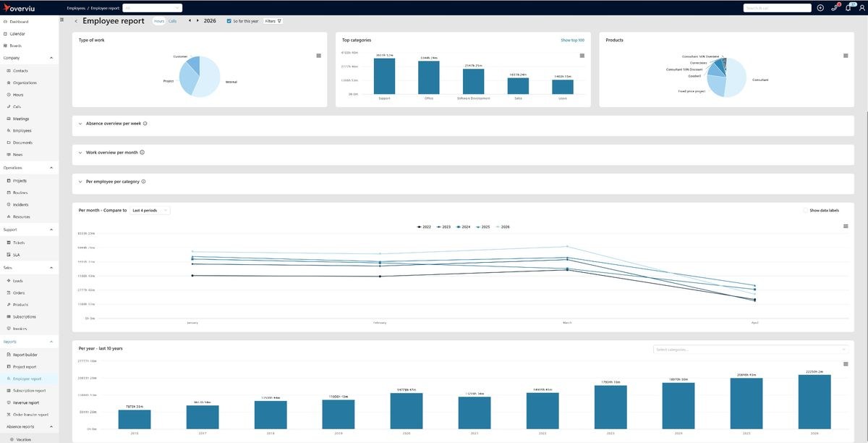Switch to the previous year arrow
The width and height of the screenshot is (868, 443).
(x=190, y=21)
